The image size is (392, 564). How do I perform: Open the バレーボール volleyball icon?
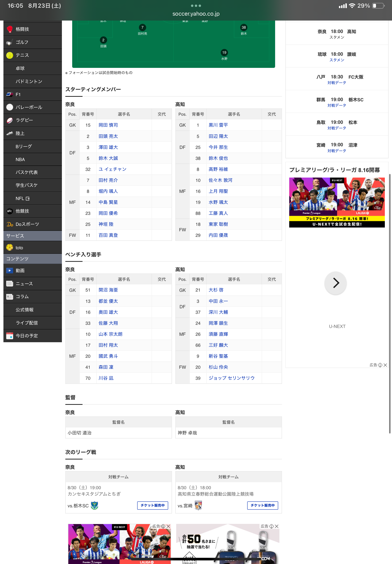[10, 107]
